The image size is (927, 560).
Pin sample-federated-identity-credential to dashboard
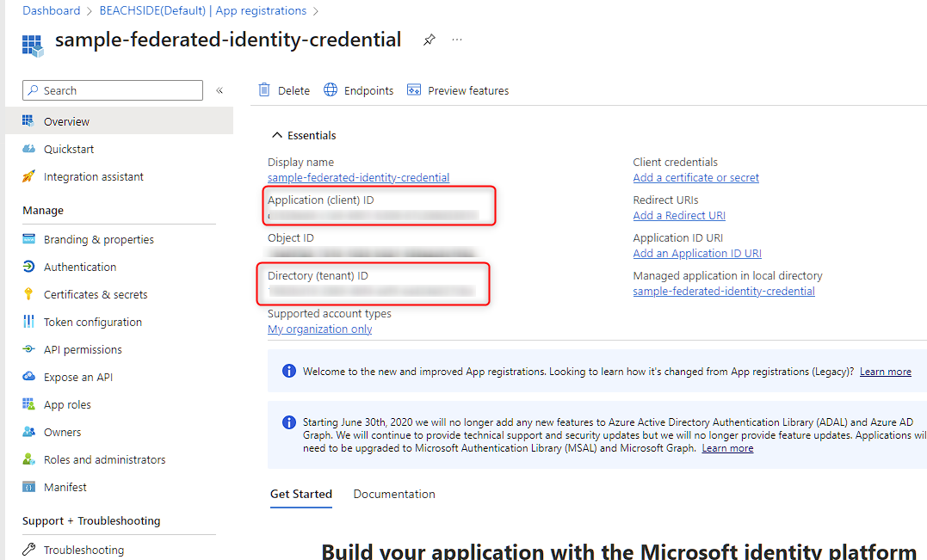pos(430,40)
